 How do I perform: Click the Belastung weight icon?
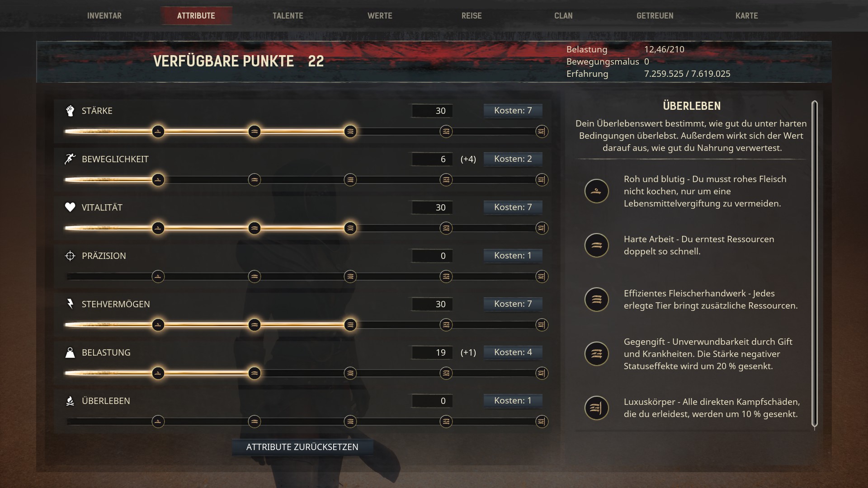tap(70, 352)
